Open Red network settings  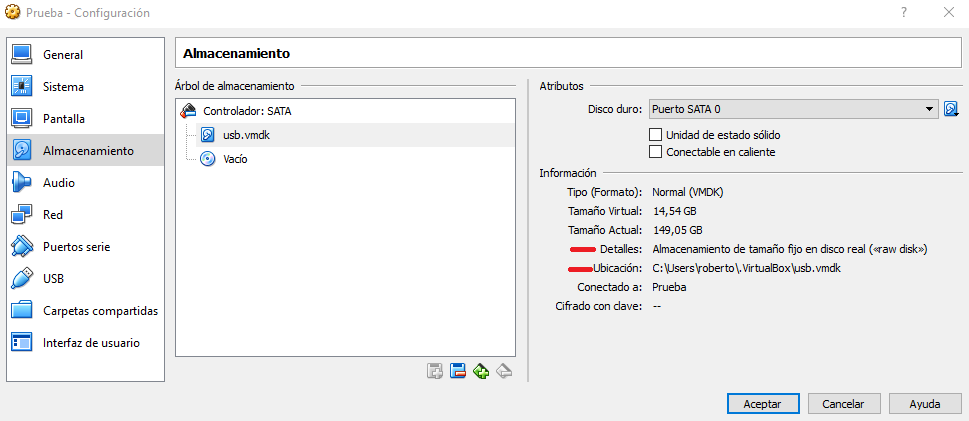click(x=54, y=215)
